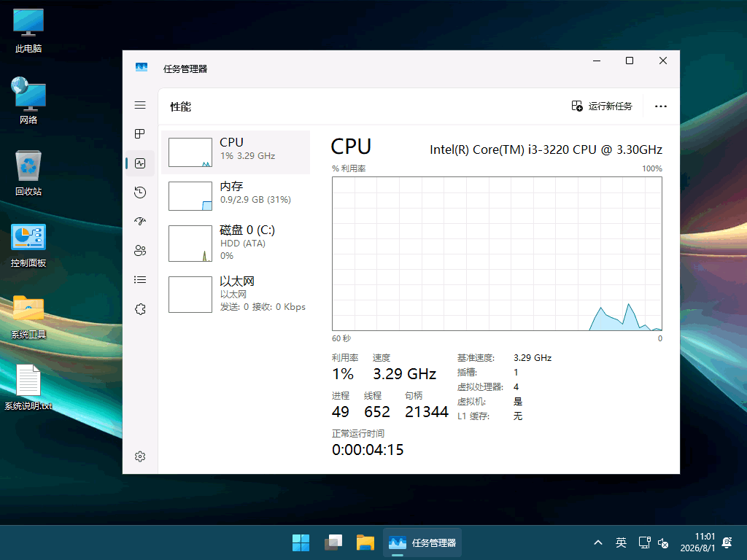Select the CPU performance entry
The width and height of the screenshot is (747, 560).
click(236, 152)
